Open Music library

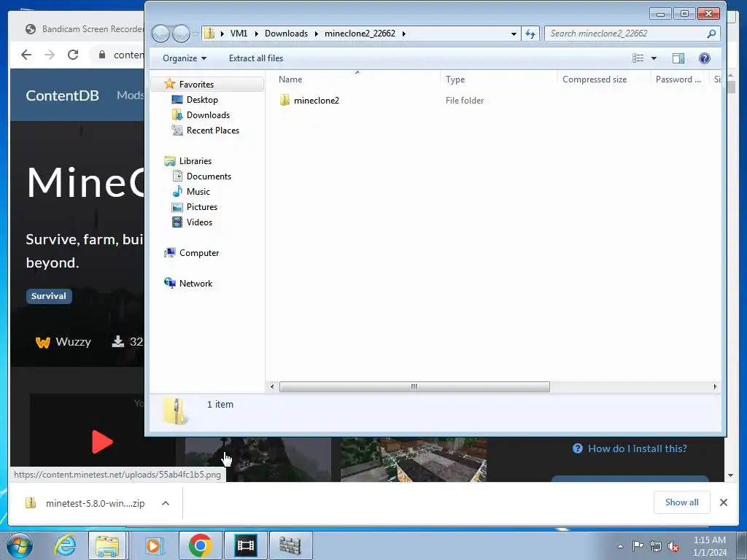pos(198,192)
